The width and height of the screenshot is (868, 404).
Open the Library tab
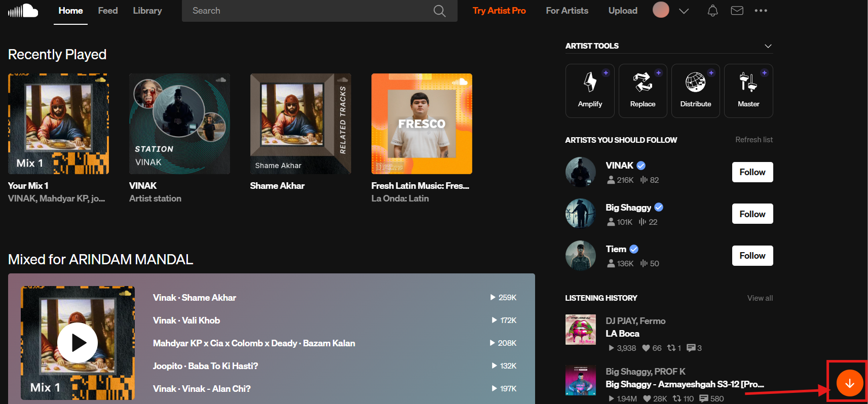tap(147, 11)
